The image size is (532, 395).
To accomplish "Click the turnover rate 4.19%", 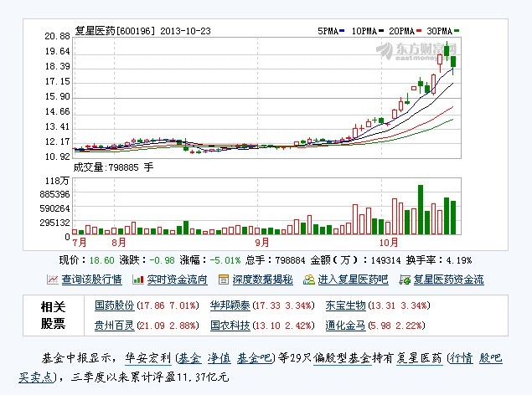I will [459, 260].
